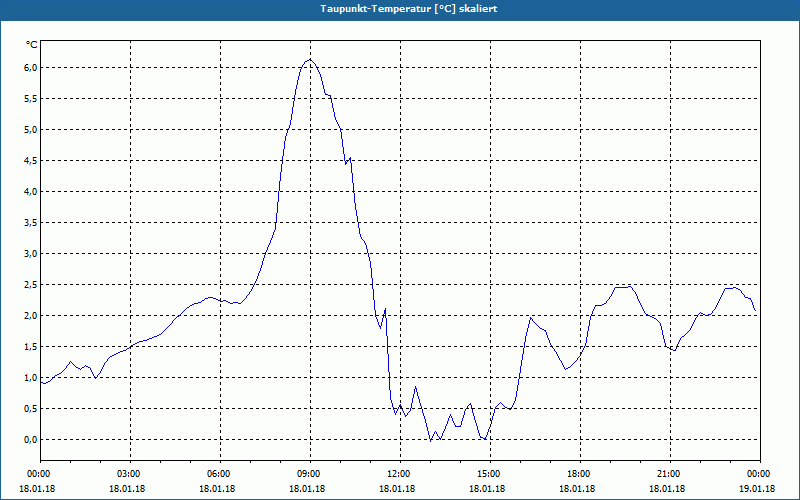Pick the '18:00' time label
This screenshot has height=500, width=800.
[577, 474]
